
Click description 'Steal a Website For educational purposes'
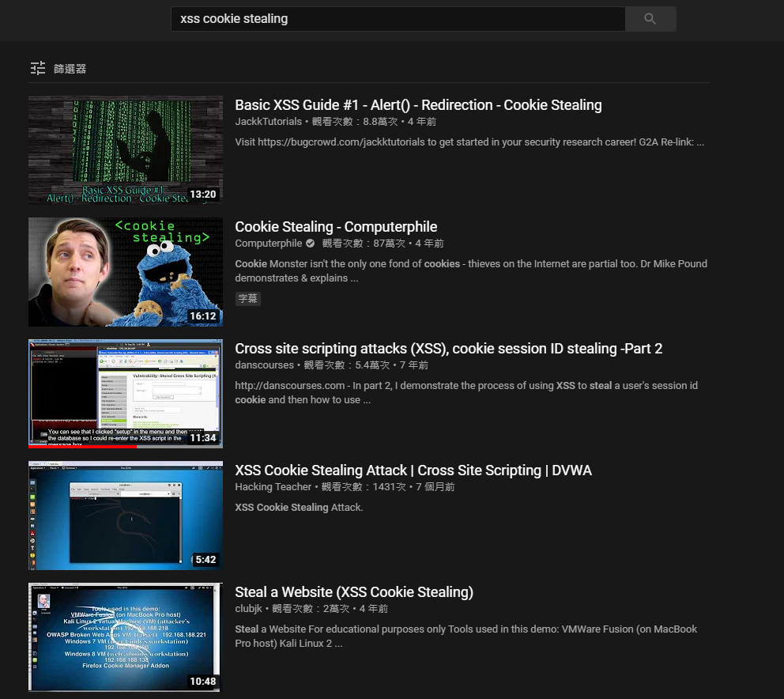(466, 636)
